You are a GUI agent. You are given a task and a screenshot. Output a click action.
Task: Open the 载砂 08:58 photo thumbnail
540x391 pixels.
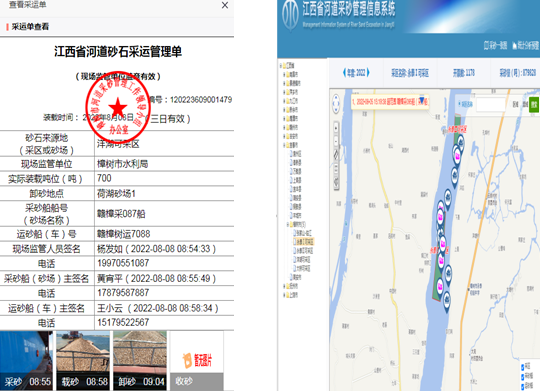click(x=83, y=361)
